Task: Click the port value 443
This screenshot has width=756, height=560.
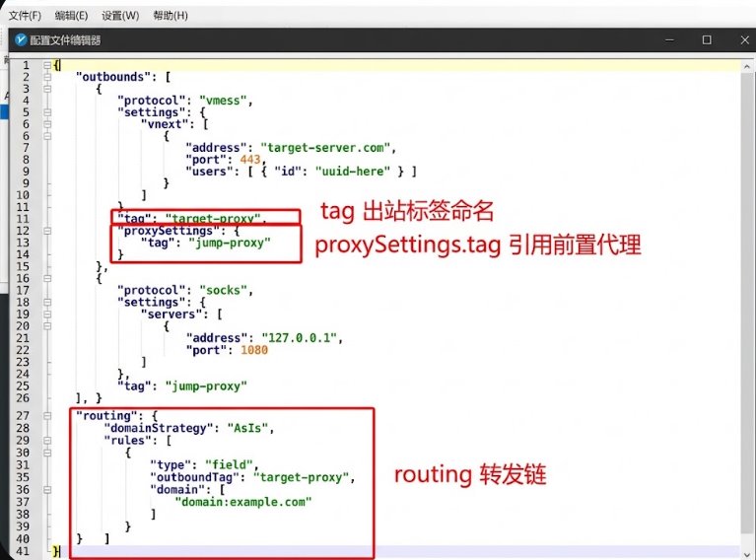Action: click(249, 160)
